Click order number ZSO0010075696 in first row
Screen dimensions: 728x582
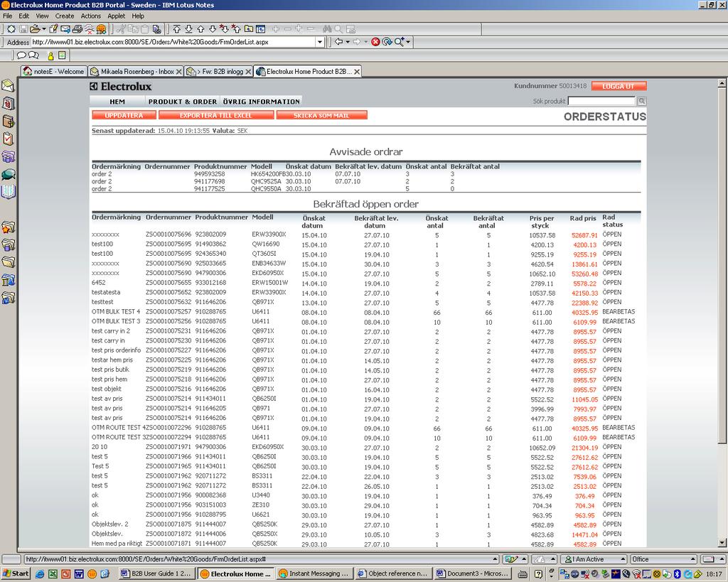coord(168,235)
